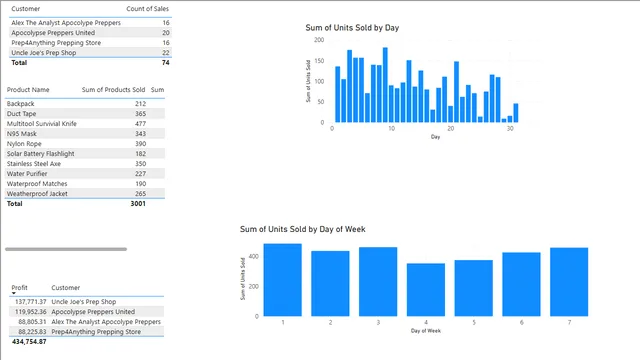Select the 137,771.37 profit value
This screenshot has width=640, height=360.
(x=31, y=302)
